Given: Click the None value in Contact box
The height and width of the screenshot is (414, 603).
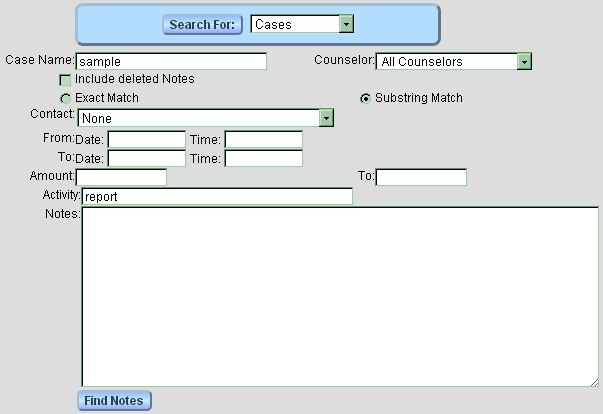Looking at the screenshot, I should [198, 118].
